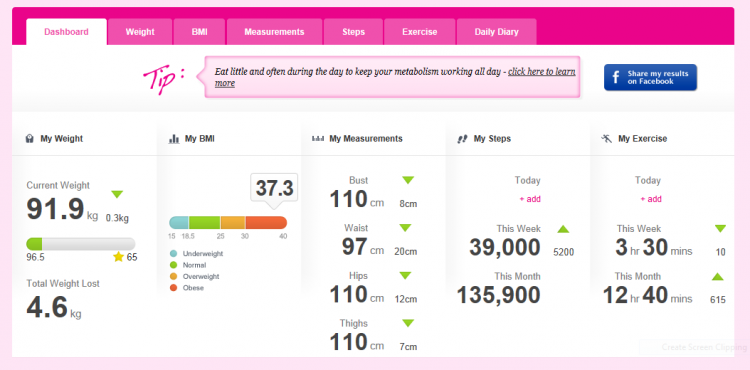750x370 pixels.
Task: Click the green Normal segment of BMI bar
Action: coord(205,222)
